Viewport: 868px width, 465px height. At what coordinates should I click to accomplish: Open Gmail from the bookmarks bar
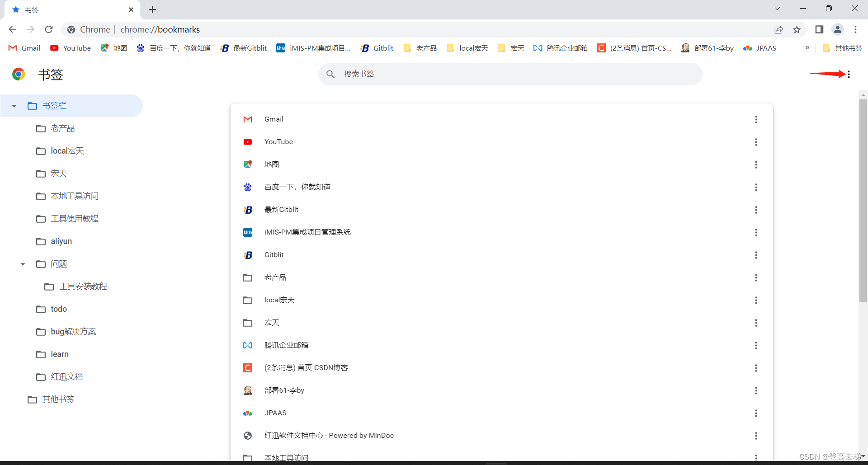[x=25, y=48]
